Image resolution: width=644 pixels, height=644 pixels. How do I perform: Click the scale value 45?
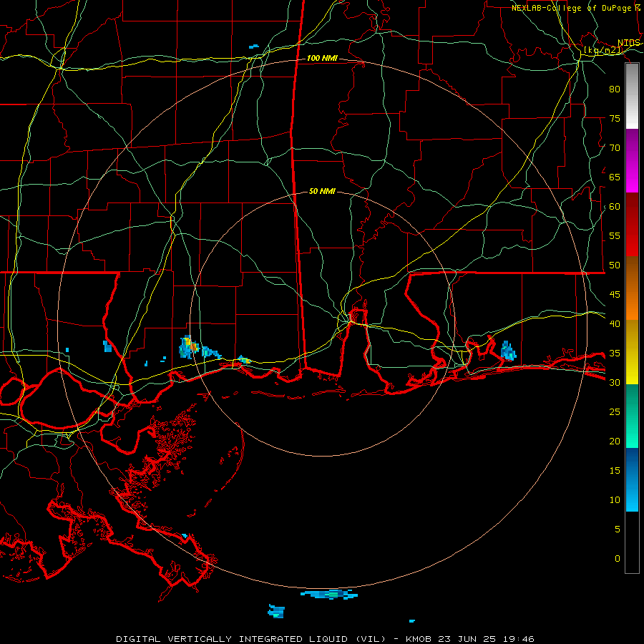click(615, 295)
